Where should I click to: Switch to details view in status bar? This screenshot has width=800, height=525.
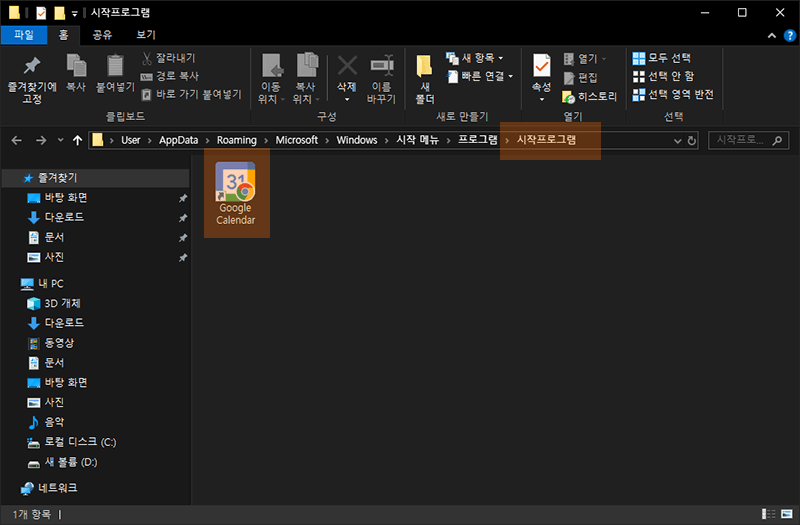pos(768,514)
